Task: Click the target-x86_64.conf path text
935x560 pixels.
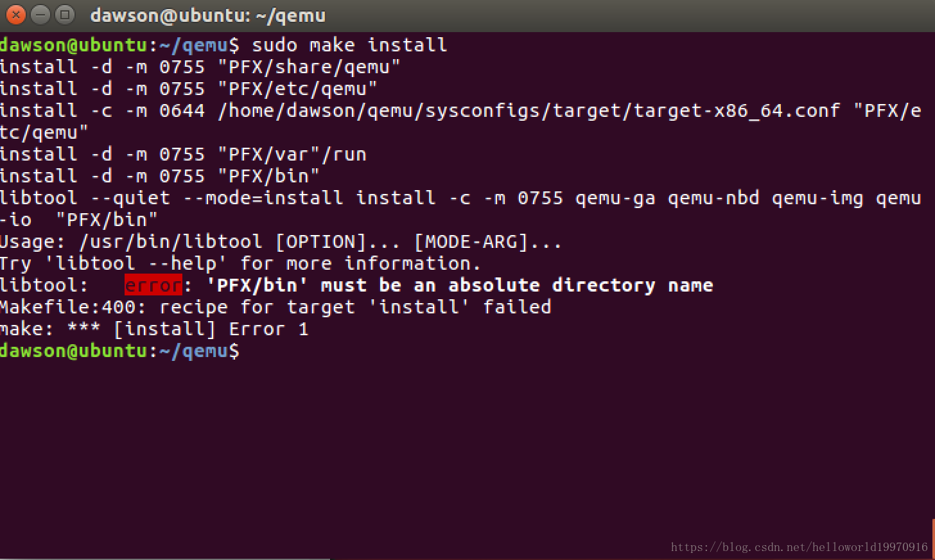Action: tap(529, 110)
